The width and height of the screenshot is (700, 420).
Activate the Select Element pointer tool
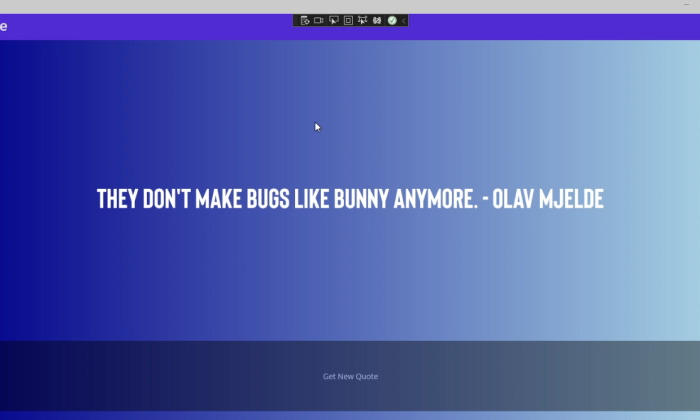click(x=333, y=21)
